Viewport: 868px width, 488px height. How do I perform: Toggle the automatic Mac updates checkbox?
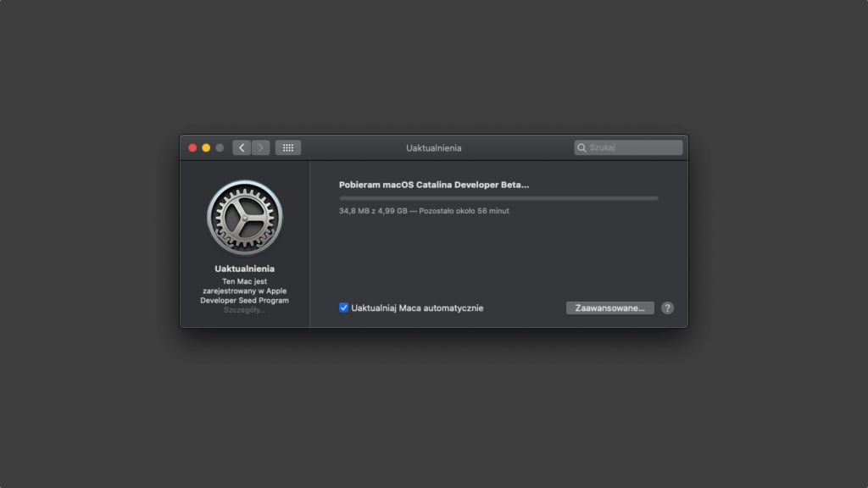[343, 308]
